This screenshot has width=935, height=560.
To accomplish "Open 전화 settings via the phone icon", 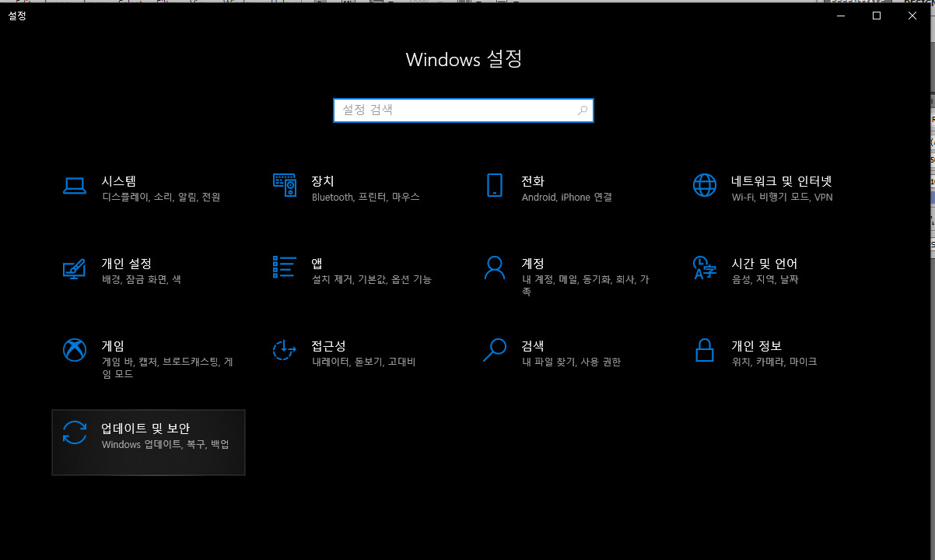I will (495, 186).
